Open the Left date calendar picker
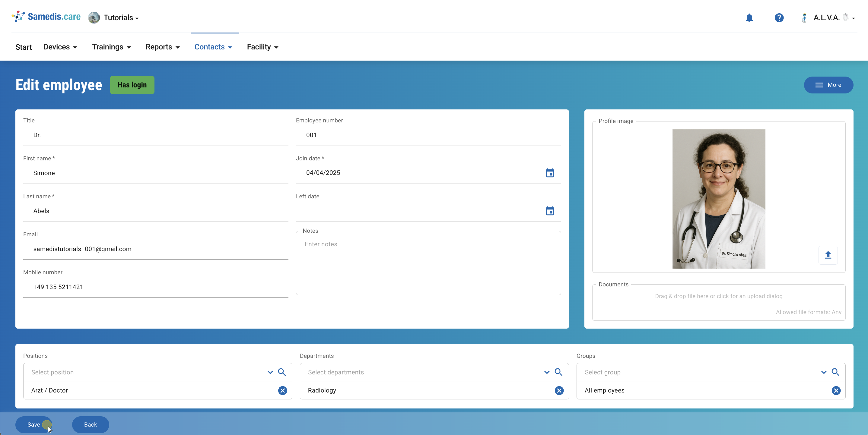This screenshot has width=868, height=435. (x=550, y=211)
